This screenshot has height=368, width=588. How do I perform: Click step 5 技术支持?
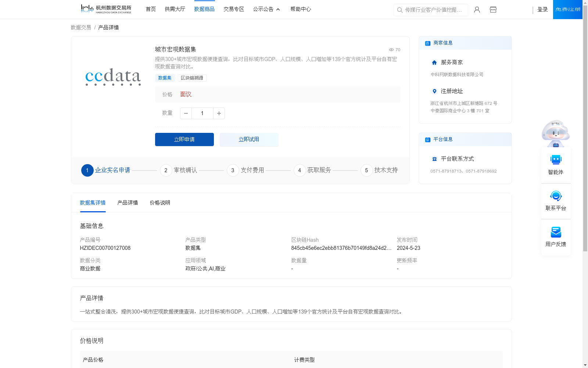[379, 170]
